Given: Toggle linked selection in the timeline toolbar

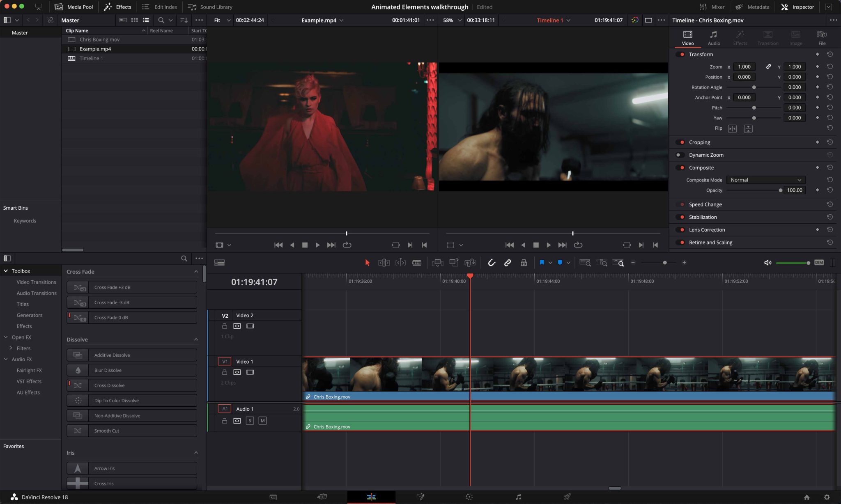Looking at the screenshot, I should pyautogui.click(x=508, y=262).
